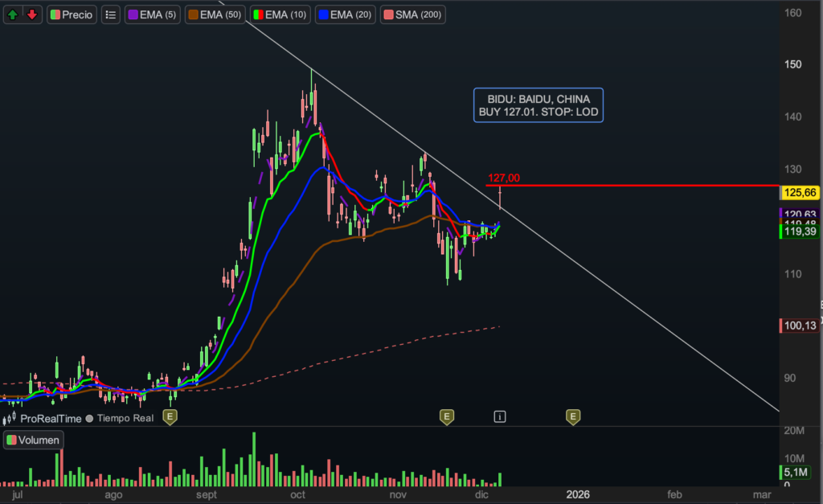823x504 pixels.
Task: Click the future earnings E marker in 2026
Action: click(x=573, y=416)
